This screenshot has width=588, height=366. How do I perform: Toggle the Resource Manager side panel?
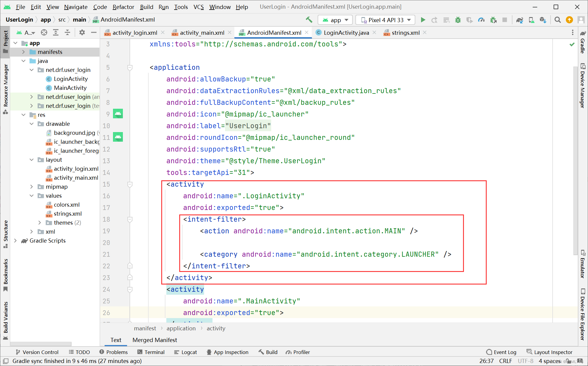point(6,89)
